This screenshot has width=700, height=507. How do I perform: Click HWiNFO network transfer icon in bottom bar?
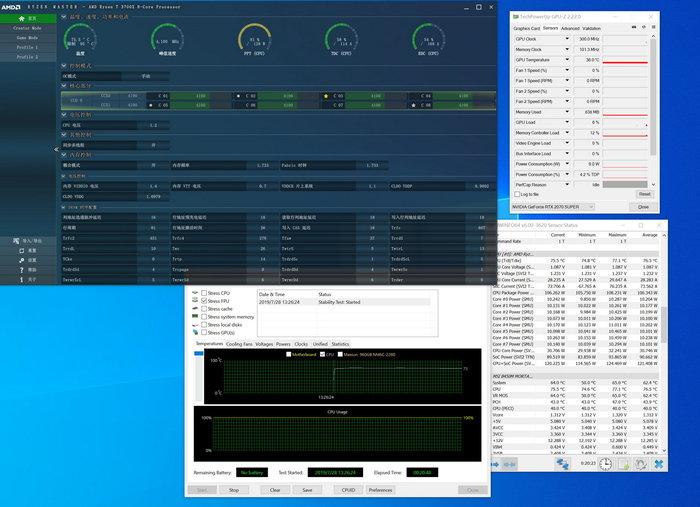tap(562, 464)
